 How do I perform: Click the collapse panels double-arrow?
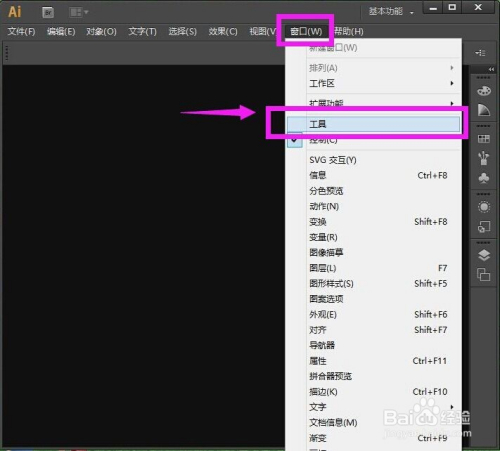coord(491,69)
